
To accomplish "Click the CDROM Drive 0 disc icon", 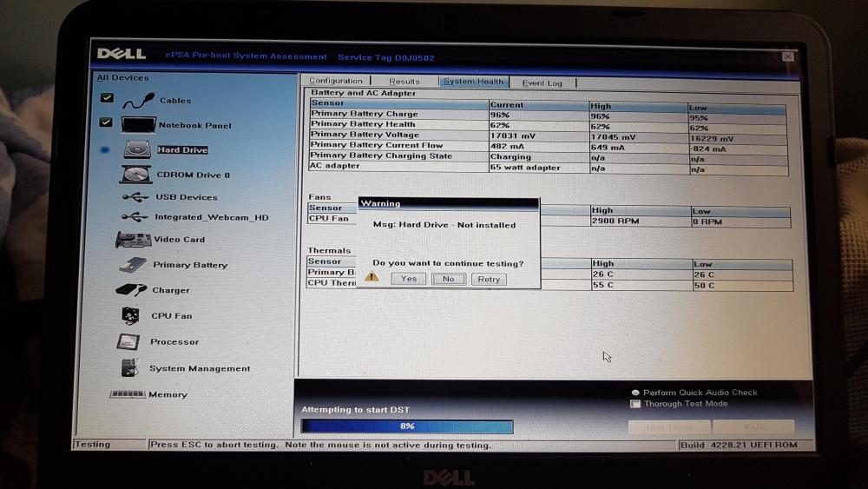I will [x=135, y=175].
